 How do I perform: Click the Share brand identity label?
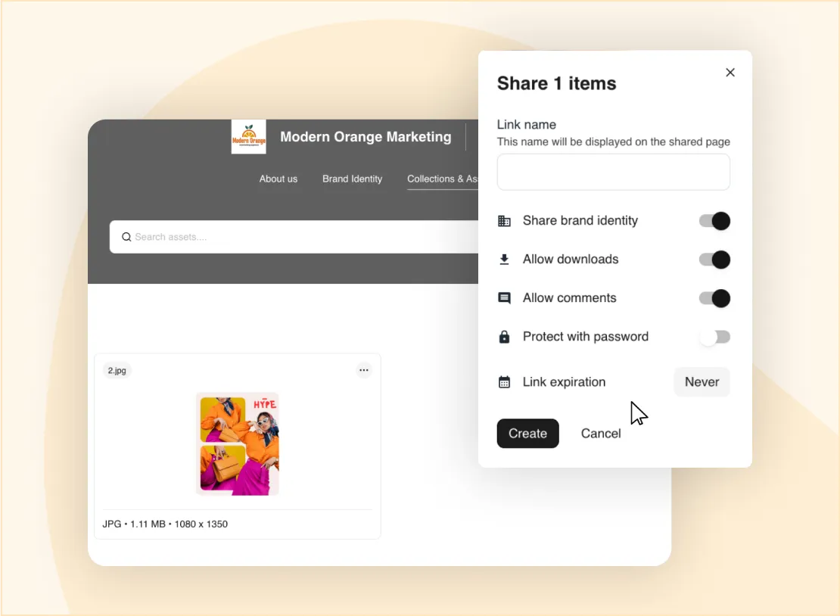pyautogui.click(x=580, y=221)
